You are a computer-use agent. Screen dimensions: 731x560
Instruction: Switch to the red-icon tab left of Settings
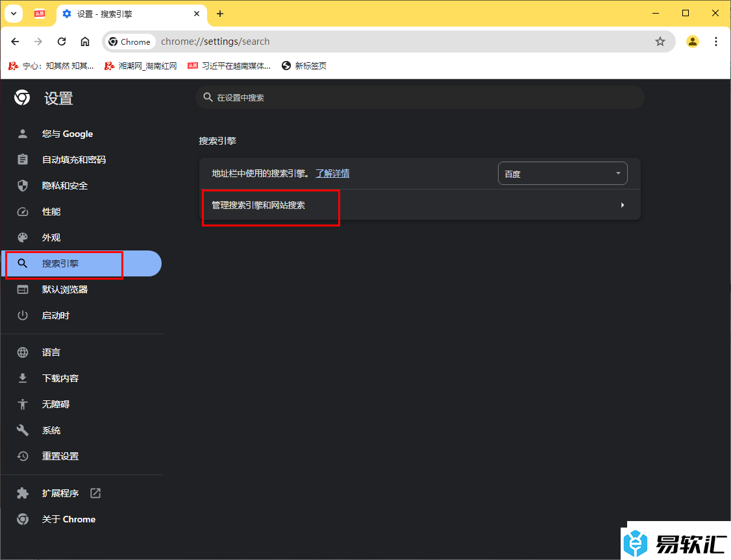tap(40, 14)
